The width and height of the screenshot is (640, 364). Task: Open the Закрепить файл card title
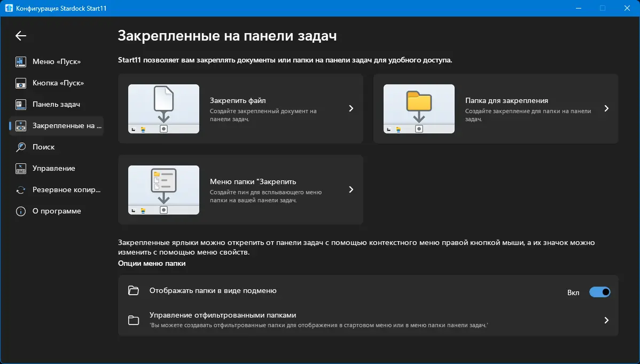pyautogui.click(x=238, y=101)
